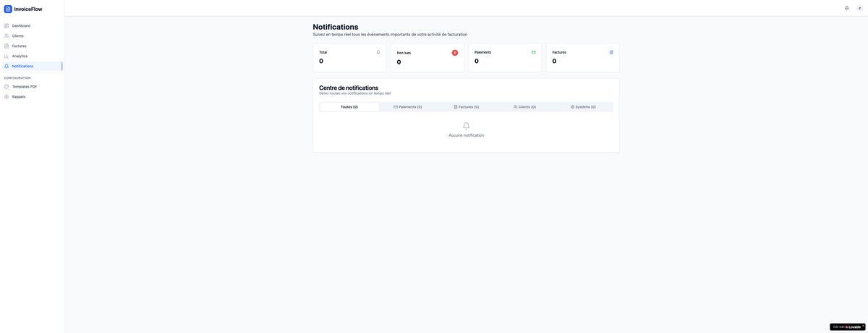Screen dimensions: 868x333
Task: Switch to the Clients (0) tab
Action: (525, 106)
